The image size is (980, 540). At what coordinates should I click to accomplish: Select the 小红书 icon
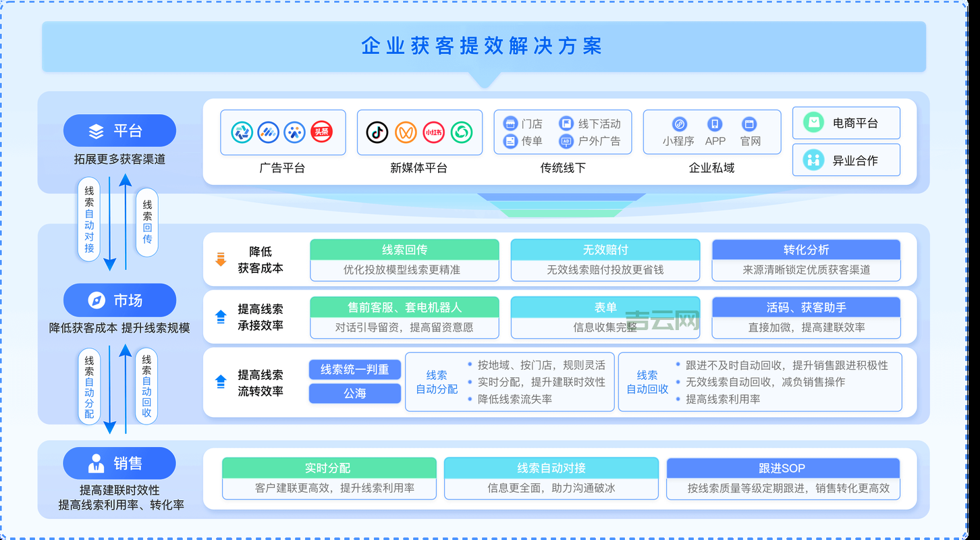[x=433, y=132]
